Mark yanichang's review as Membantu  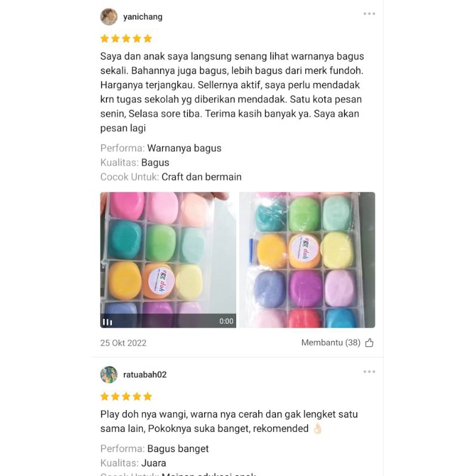(x=337, y=343)
